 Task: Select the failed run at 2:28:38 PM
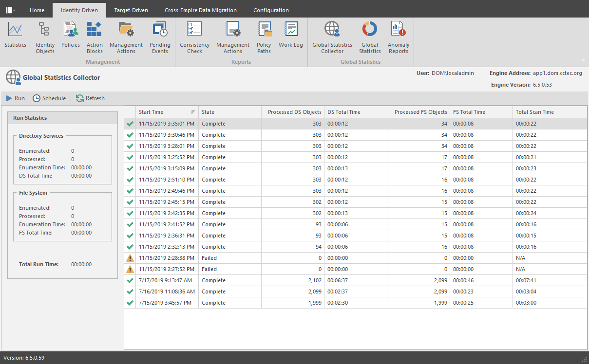(x=166, y=258)
